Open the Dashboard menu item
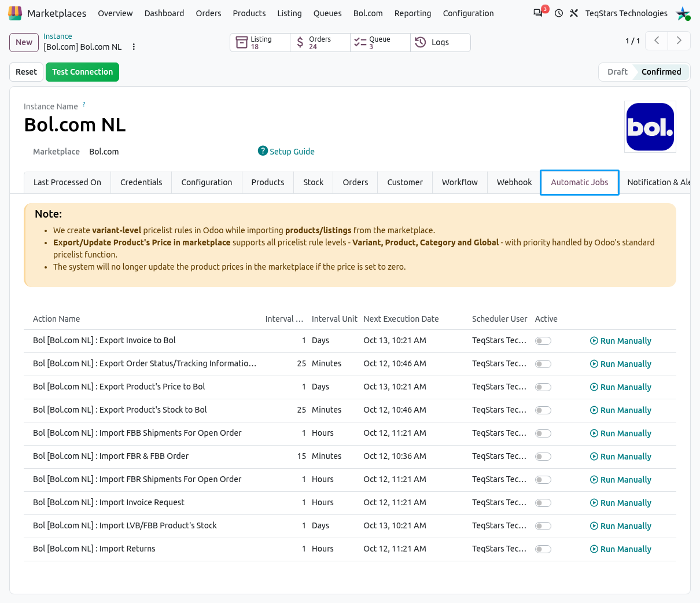 coord(164,13)
